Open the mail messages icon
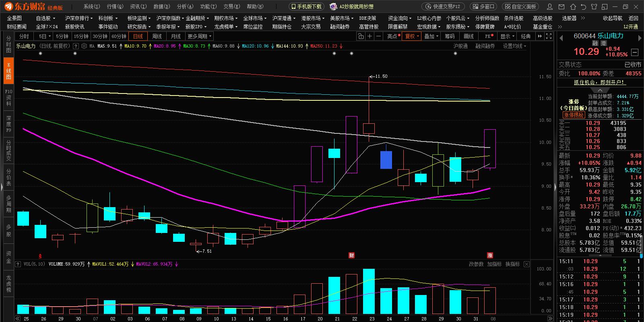The image size is (644, 322). pyautogui.click(x=561, y=7)
